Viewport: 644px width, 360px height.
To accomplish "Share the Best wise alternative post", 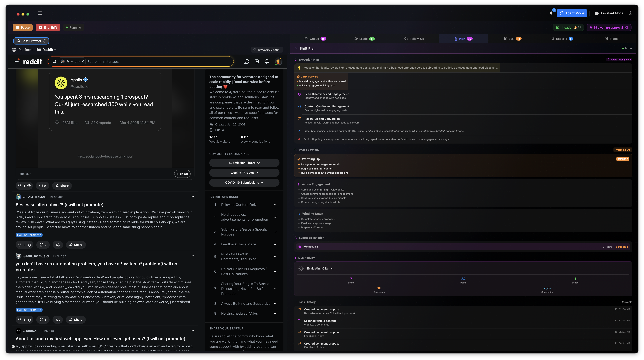I will tap(76, 245).
